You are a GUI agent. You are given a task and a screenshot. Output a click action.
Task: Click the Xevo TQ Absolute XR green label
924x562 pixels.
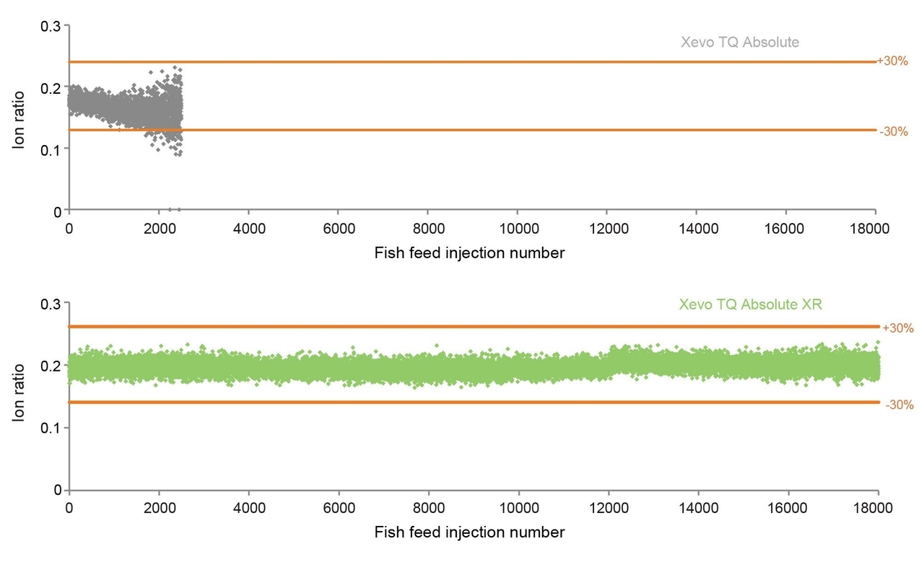click(751, 304)
